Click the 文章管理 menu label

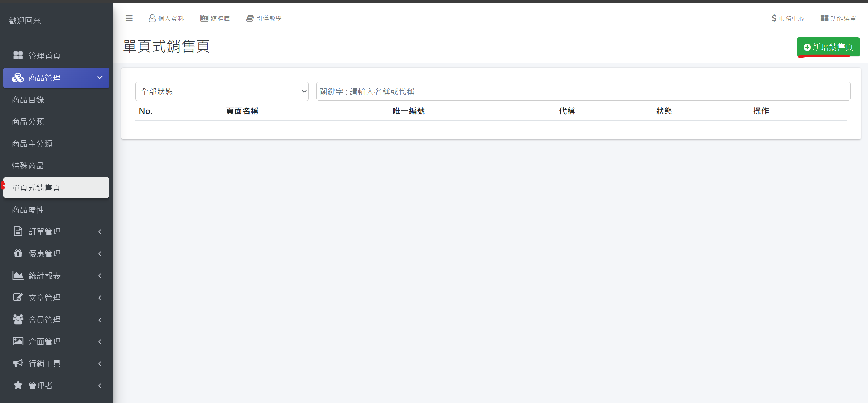(x=44, y=298)
